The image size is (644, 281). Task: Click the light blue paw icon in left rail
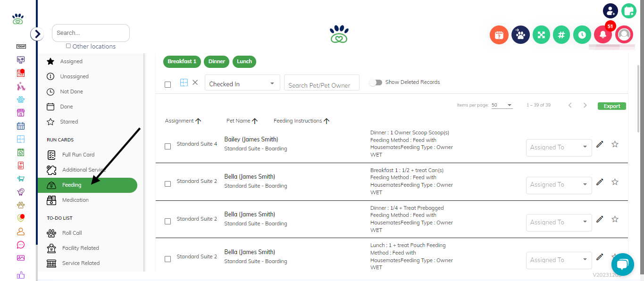(x=21, y=99)
